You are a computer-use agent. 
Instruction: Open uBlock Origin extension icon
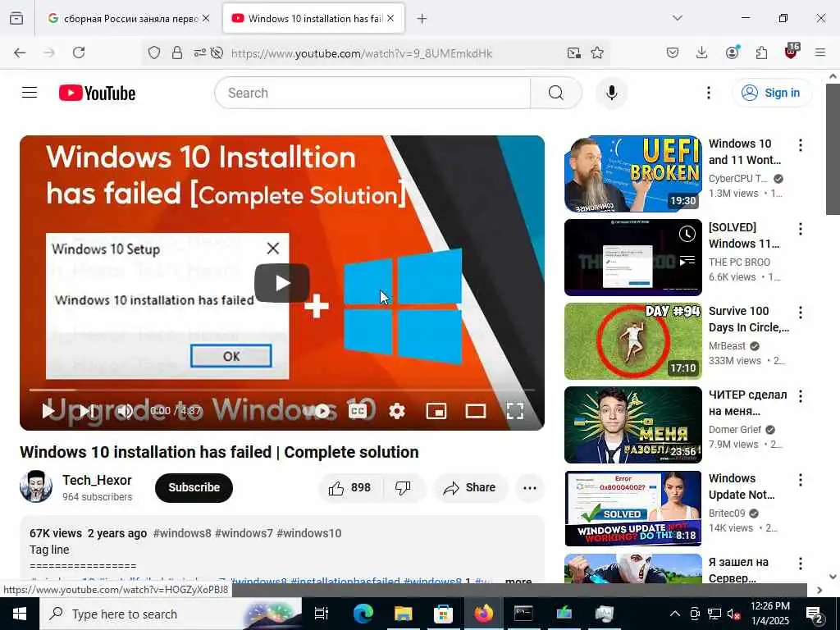click(x=792, y=52)
